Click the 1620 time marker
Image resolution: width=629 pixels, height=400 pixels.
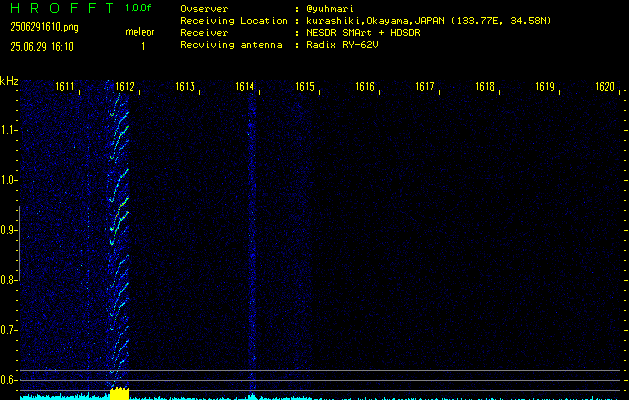[x=605, y=87]
